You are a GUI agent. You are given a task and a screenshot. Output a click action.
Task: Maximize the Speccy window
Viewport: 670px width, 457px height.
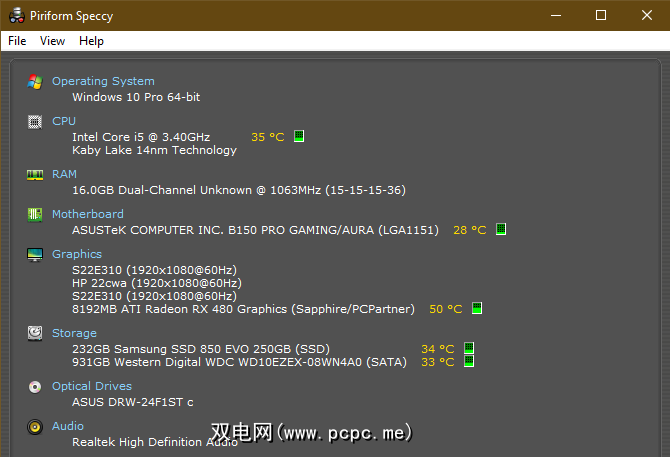pyautogui.click(x=601, y=15)
